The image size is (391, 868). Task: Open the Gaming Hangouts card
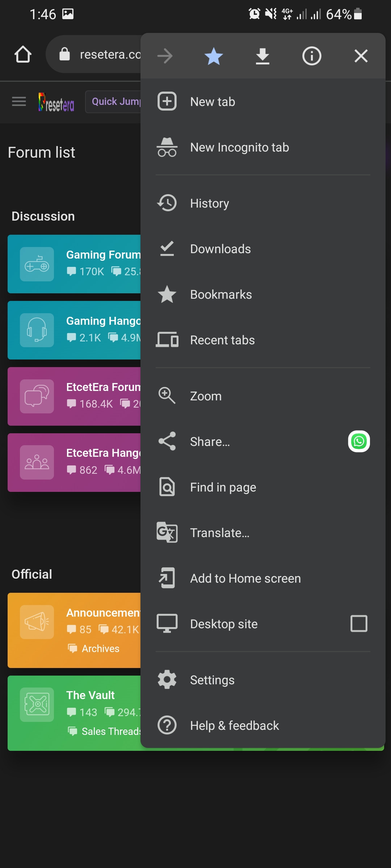coord(74,330)
